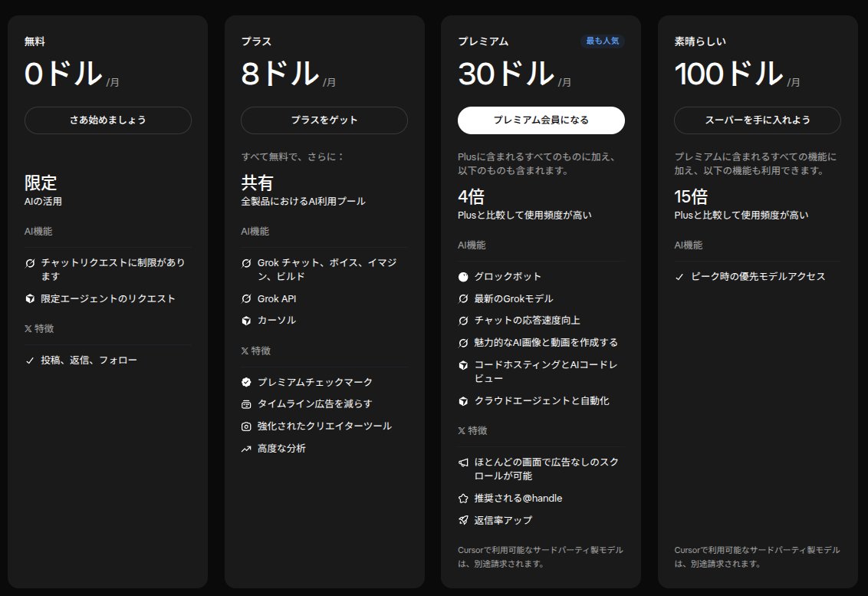Click the 高度な分析 feature text
868x596 pixels.
(x=281, y=449)
